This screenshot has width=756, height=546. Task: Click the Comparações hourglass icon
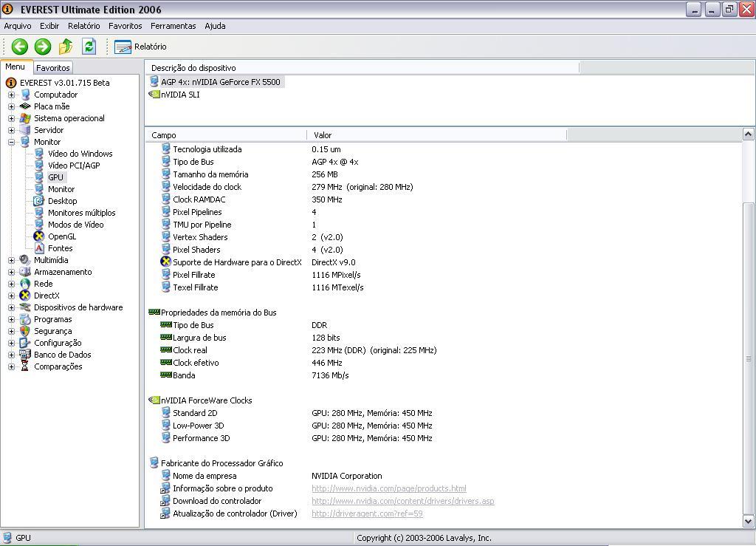click(25, 366)
